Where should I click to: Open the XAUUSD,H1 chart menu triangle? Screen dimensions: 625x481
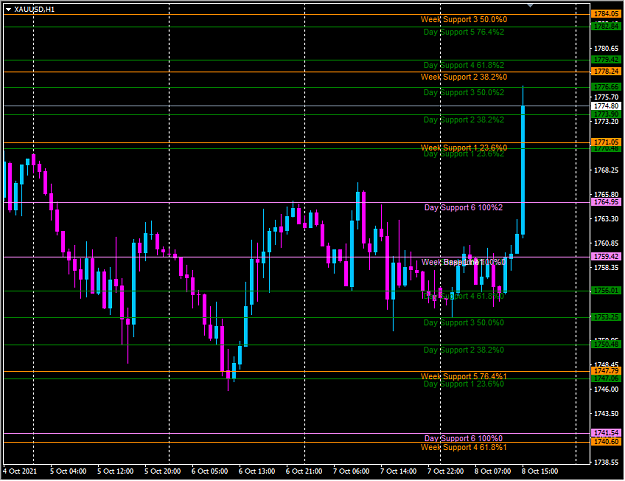[x=8, y=9]
